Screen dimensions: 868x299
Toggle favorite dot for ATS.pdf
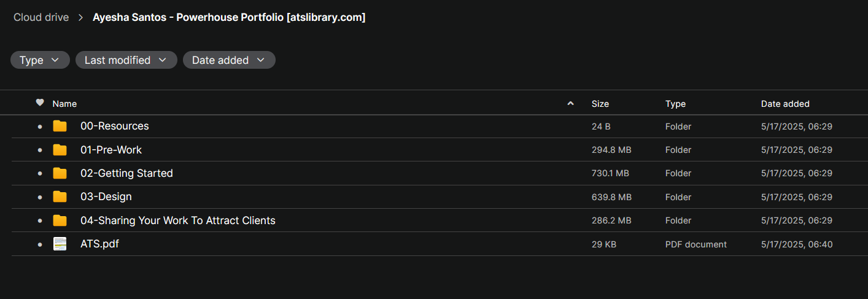click(40, 244)
